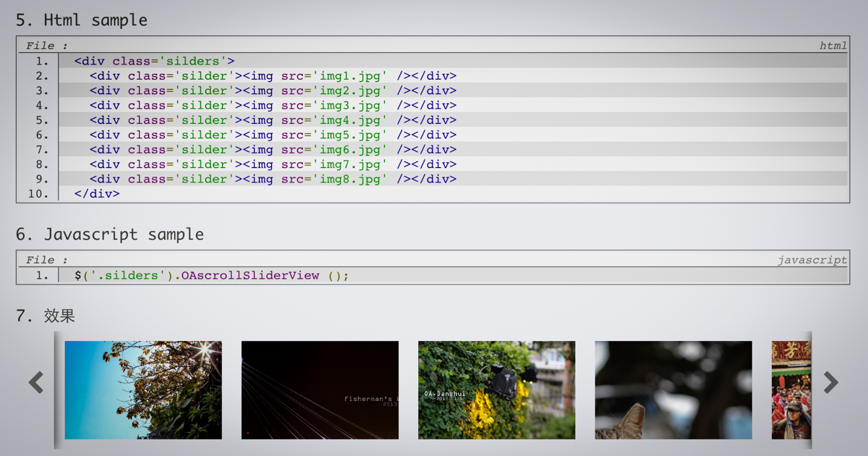The width and height of the screenshot is (868, 456).
Task: Select the '7. 效果' heading
Action: (x=46, y=316)
